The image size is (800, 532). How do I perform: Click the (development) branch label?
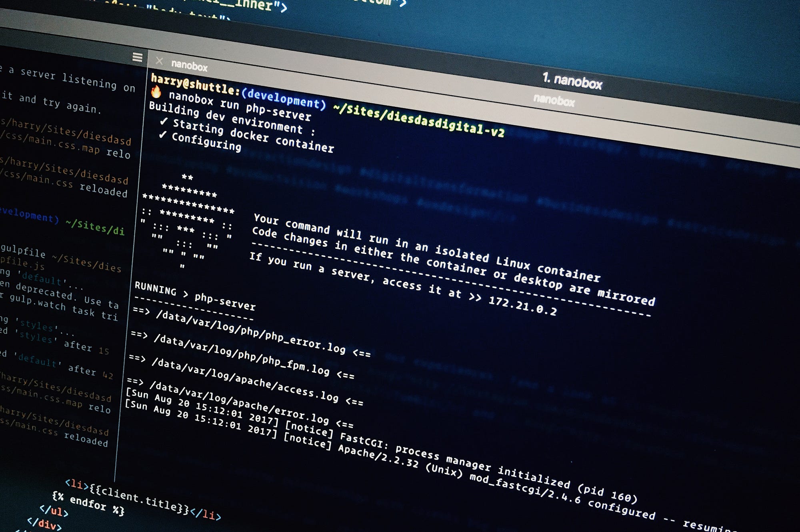(284, 98)
